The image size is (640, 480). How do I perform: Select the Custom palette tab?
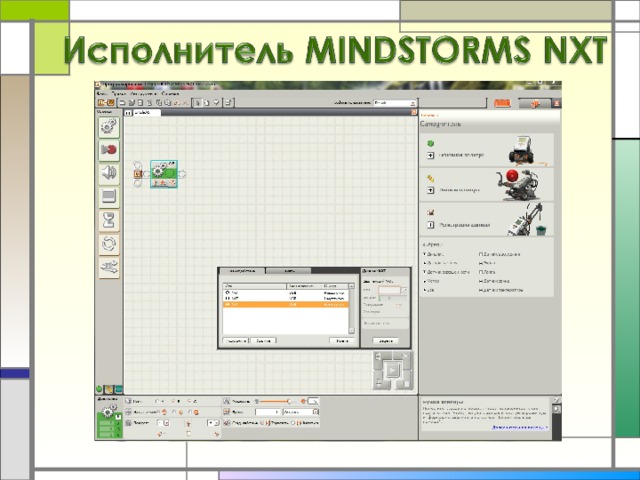coord(118,389)
